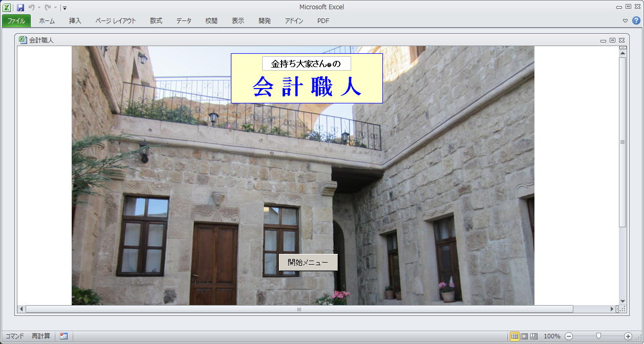Click the horizontal scrollbar thumb
644x344 pixels.
(299, 309)
